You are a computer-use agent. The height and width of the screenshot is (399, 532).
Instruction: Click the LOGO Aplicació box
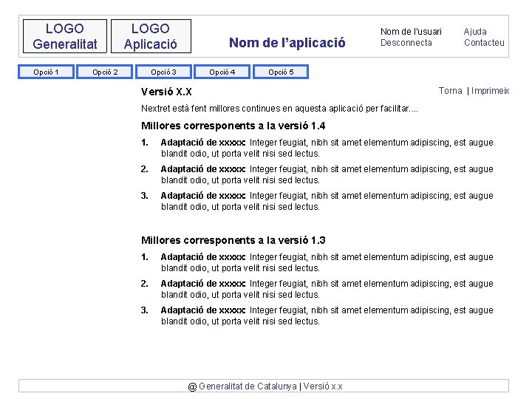tap(151, 36)
